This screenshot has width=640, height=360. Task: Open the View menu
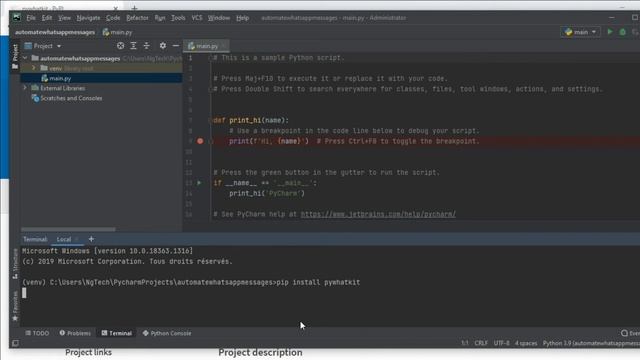tap(64, 18)
